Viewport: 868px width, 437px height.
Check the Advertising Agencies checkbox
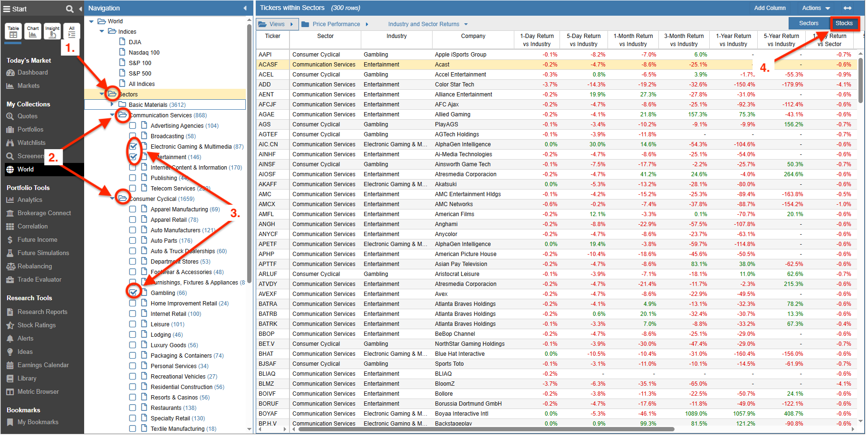[133, 126]
